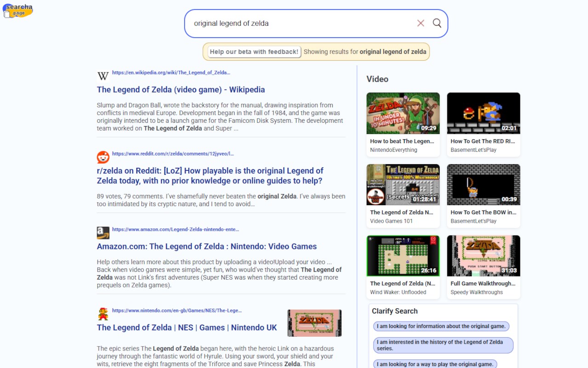The height and width of the screenshot is (368, 588).
Task: Select clarify option about information on original game
Action: point(441,326)
